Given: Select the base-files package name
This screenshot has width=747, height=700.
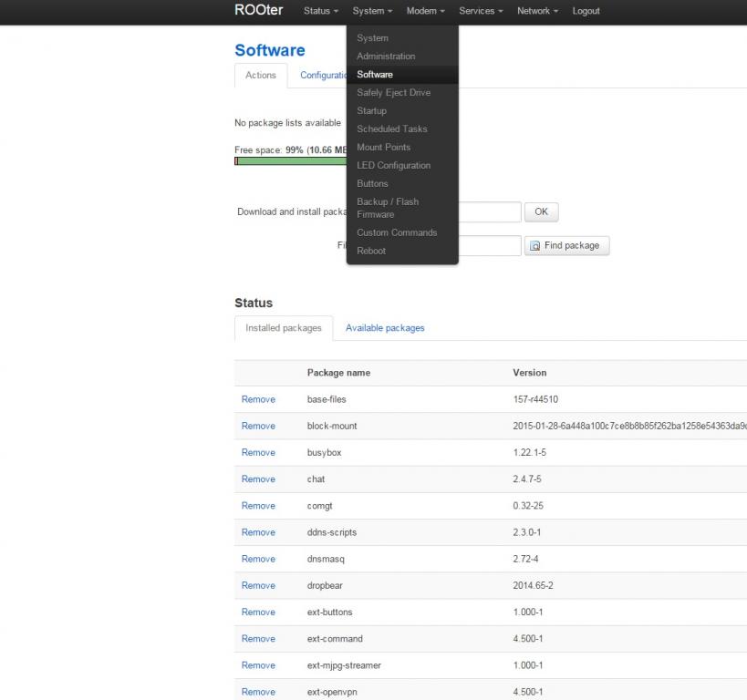Looking at the screenshot, I should [327, 399].
